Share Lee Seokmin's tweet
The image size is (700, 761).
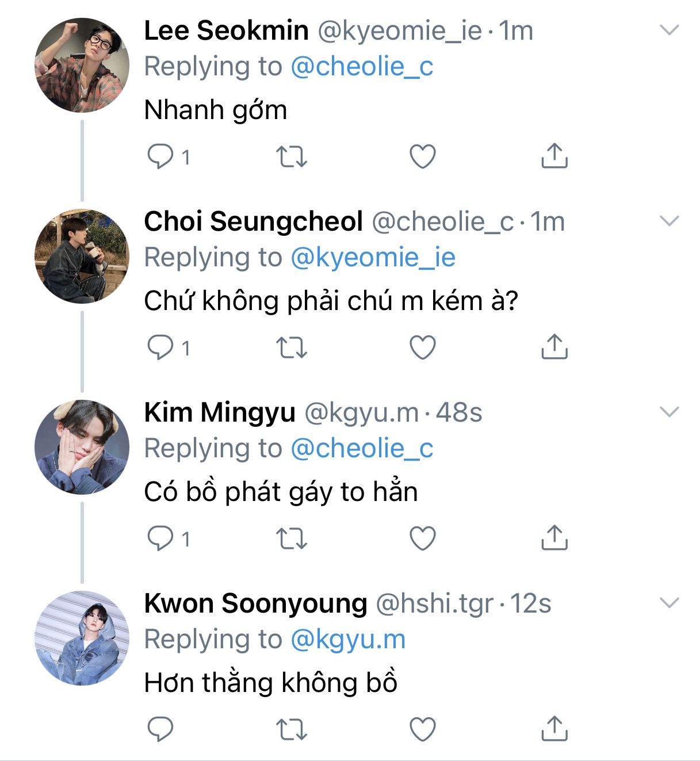pyautogui.click(x=554, y=156)
